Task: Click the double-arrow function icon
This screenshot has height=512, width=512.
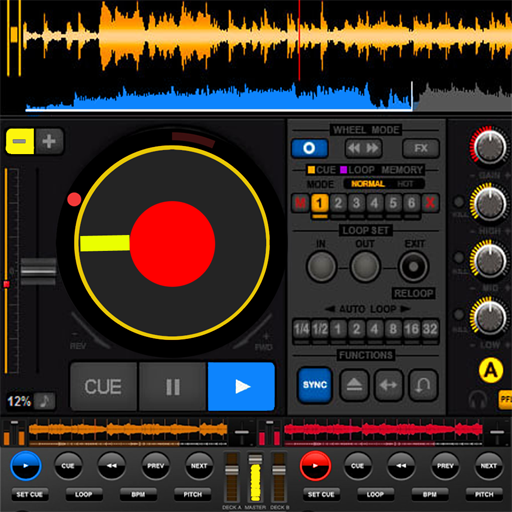Action: coord(389,385)
